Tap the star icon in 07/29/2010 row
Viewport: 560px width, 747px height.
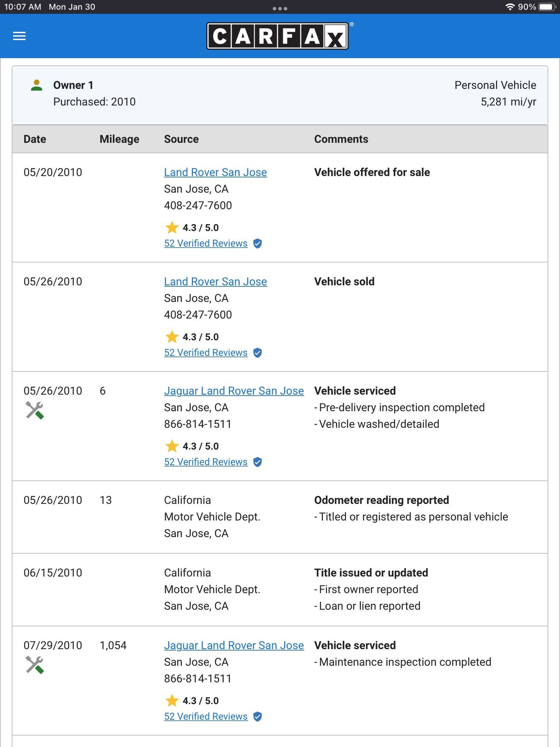(172, 700)
